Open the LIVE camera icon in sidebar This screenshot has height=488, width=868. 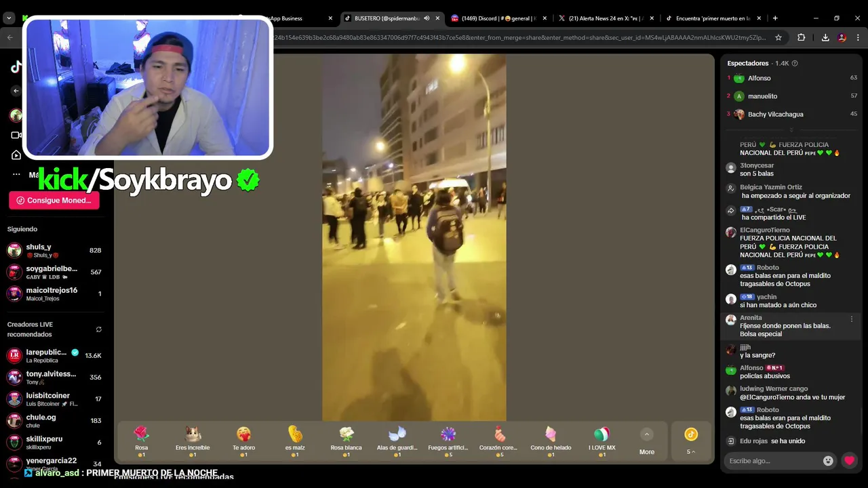tap(16, 135)
